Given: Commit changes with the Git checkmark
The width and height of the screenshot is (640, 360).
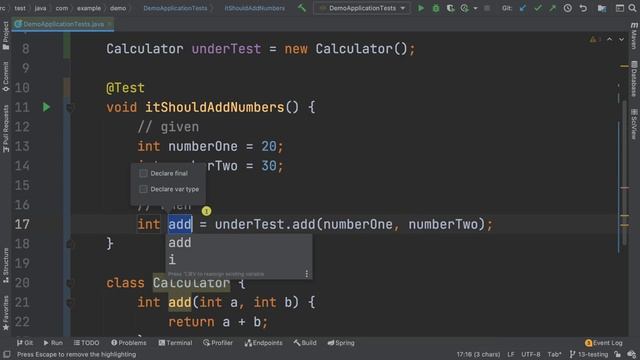Looking at the screenshot, I should click(538, 8).
